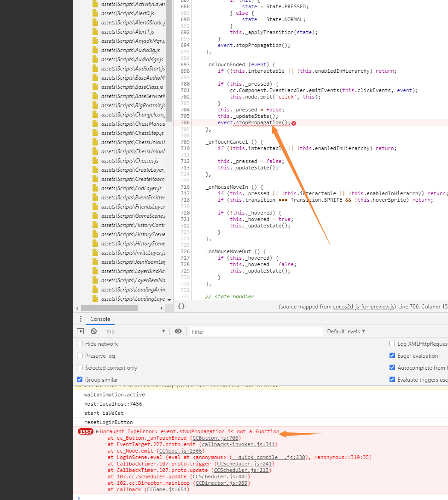The height and width of the screenshot is (500, 448).
Task: Open the top execution context dropdown
Action: (x=136, y=331)
